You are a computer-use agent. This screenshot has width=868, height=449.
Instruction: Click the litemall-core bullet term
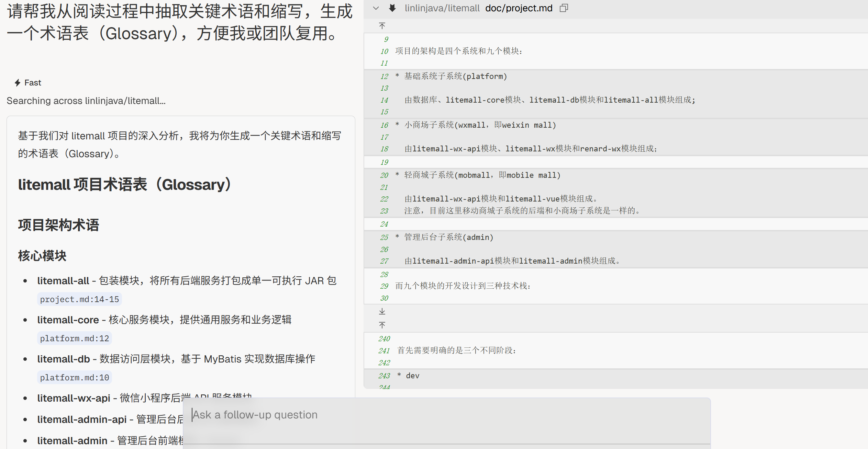[68, 320]
